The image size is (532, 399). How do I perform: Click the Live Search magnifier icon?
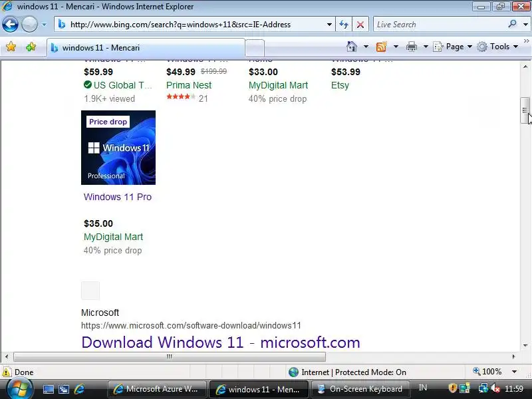[x=512, y=24]
